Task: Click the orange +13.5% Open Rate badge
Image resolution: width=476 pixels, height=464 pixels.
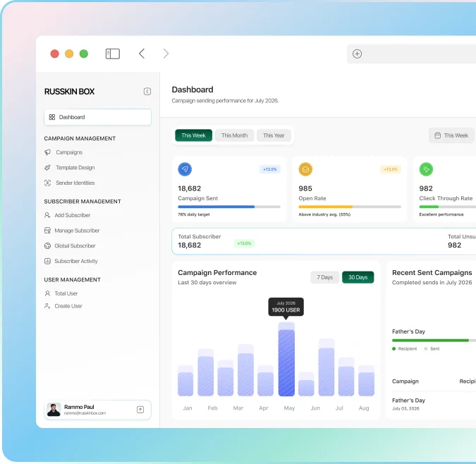Action: (391, 169)
